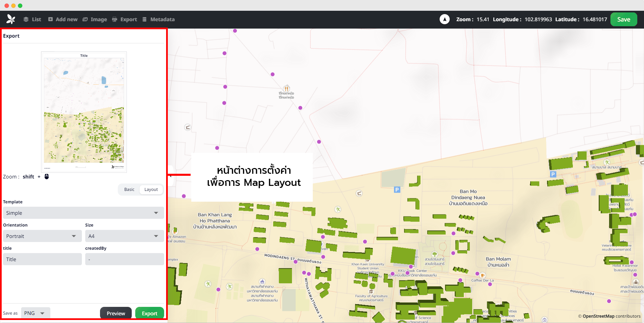Click the map layout preview thumbnail
644x323 pixels.
click(84, 112)
